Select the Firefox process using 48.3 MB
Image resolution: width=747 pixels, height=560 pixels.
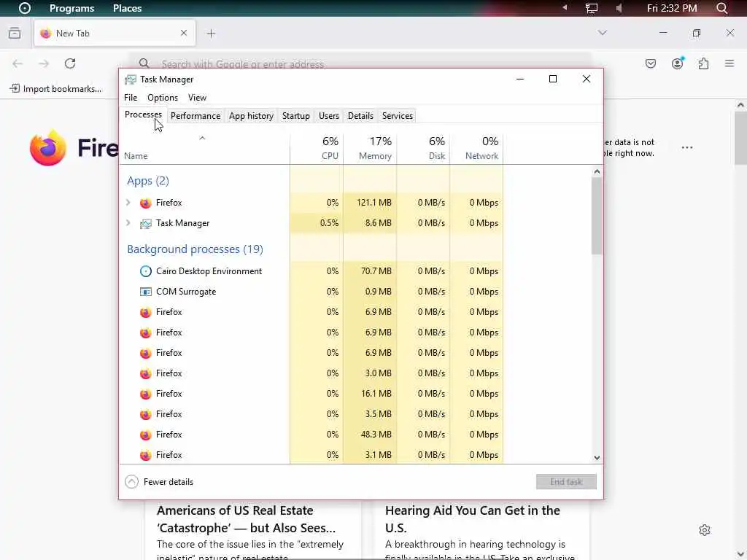pyautogui.click(x=311, y=435)
